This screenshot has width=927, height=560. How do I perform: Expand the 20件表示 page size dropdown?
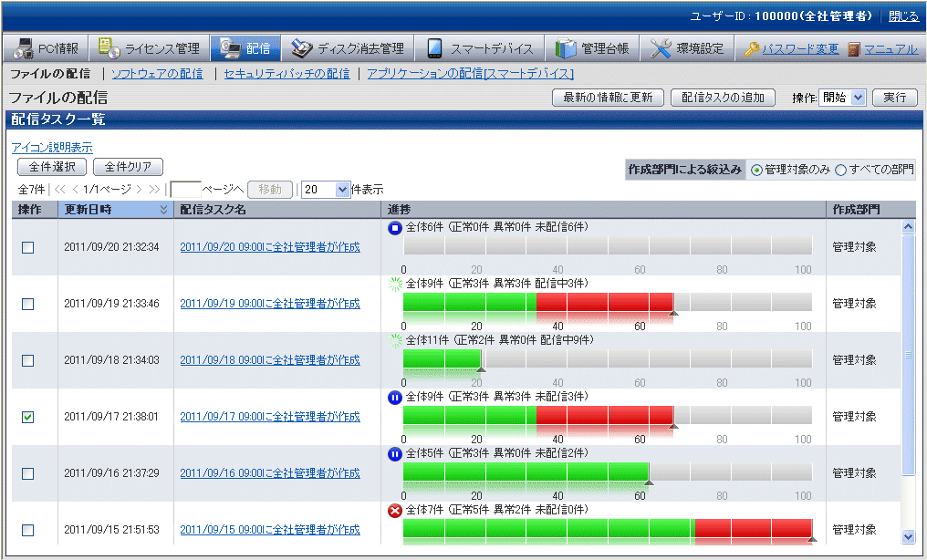coord(326,190)
